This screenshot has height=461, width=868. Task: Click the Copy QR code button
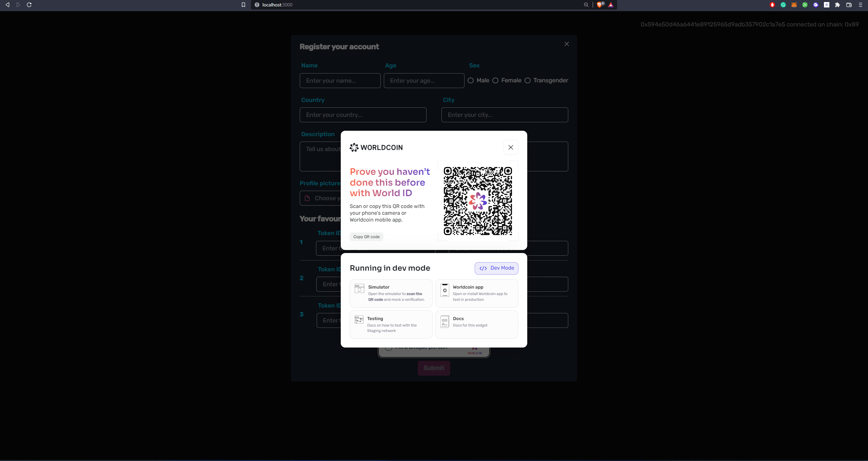tap(366, 236)
